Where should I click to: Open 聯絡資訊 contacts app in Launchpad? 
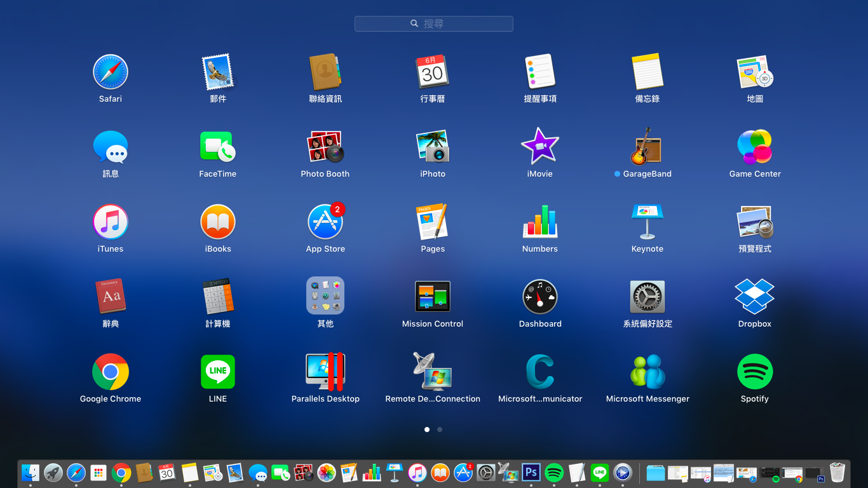[325, 72]
